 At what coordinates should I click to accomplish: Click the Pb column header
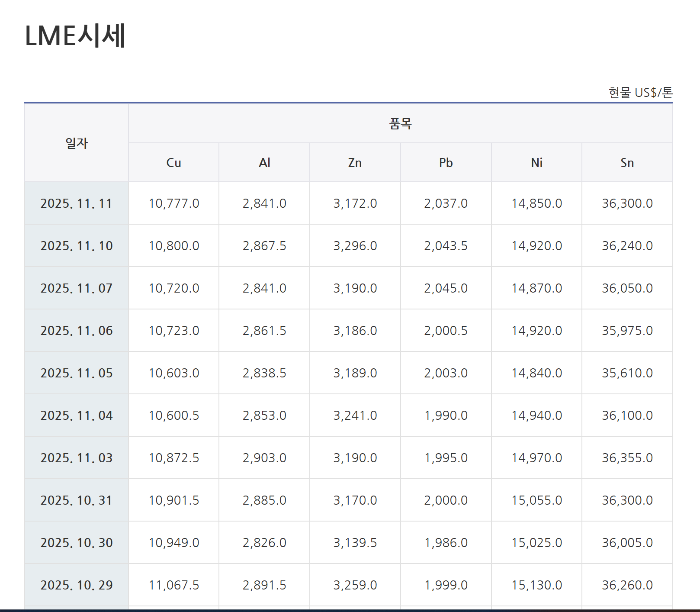coord(446,163)
